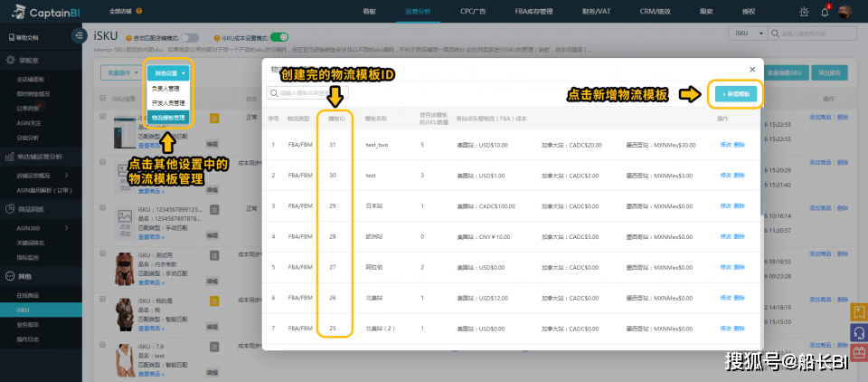This screenshot has height=382, width=868.
Task: Check the select-all checkbox in table header
Action: click(x=104, y=98)
